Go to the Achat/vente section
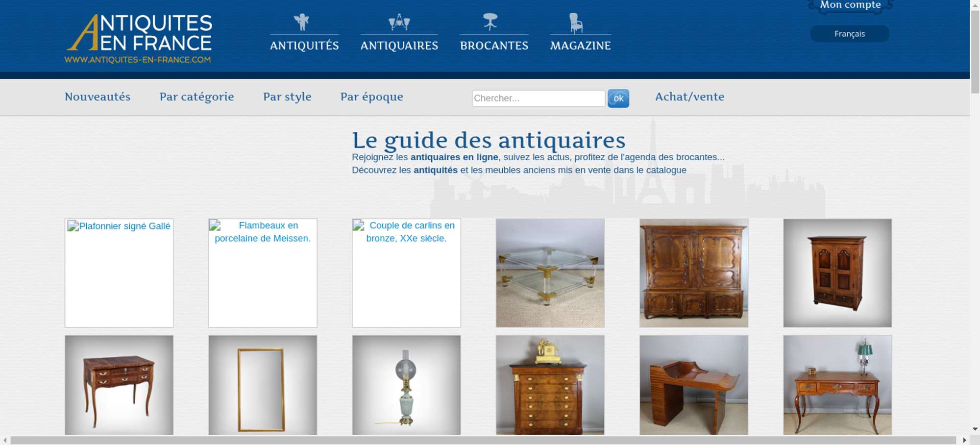This screenshot has height=445, width=980. pyautogui.click(x=689, y=97)
